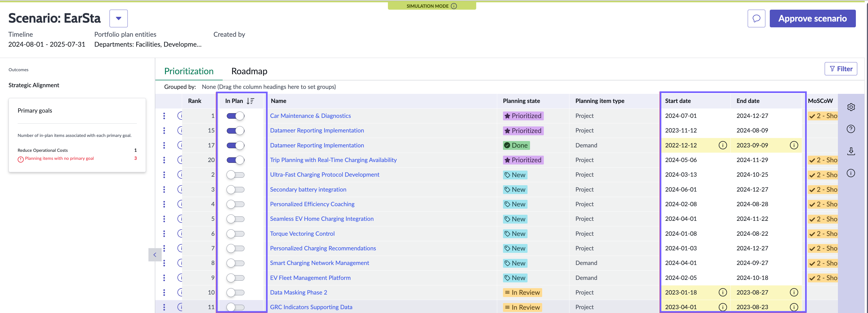This screenshot has width=868, height=313.
Task: Click the Approve scenario button
Action: (x=812, y=18)
